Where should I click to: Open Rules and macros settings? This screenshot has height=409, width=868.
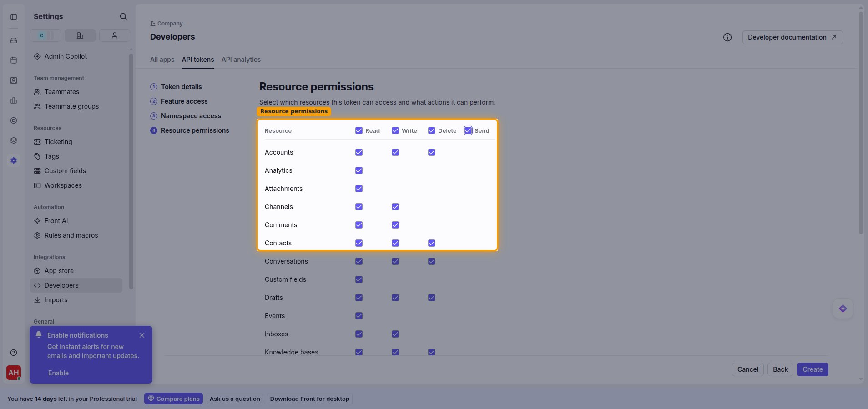(x=76, y=235)
